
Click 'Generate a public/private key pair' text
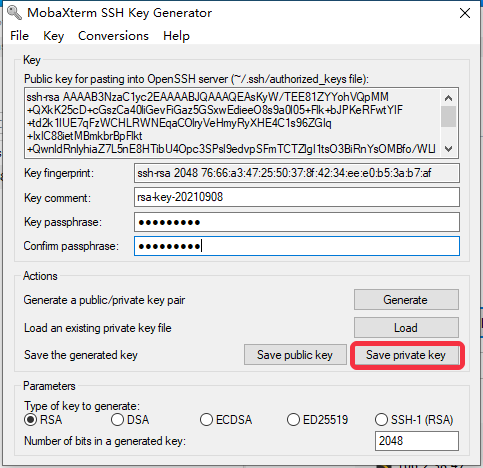pos(104,300)
